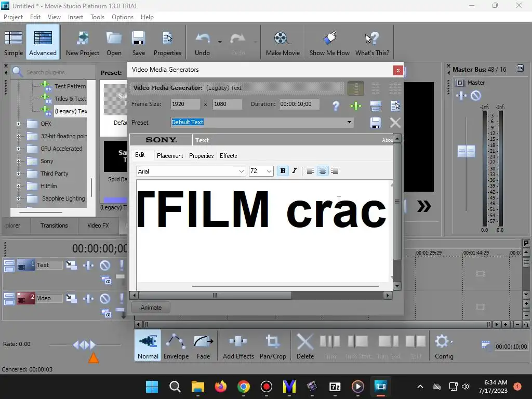The width and height of the screenshot is (532, 399).
Task: Switch to the Placement tab
Action: coord(170,156)
